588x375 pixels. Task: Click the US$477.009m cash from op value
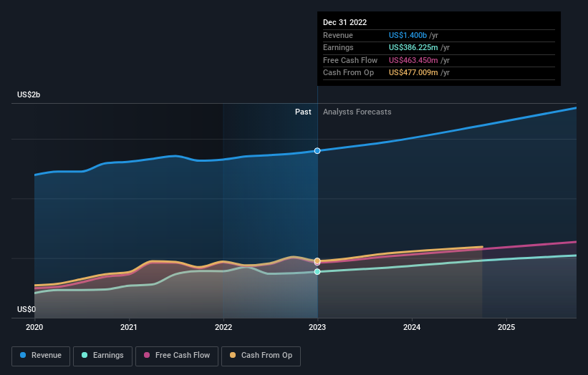pos(413,73)
